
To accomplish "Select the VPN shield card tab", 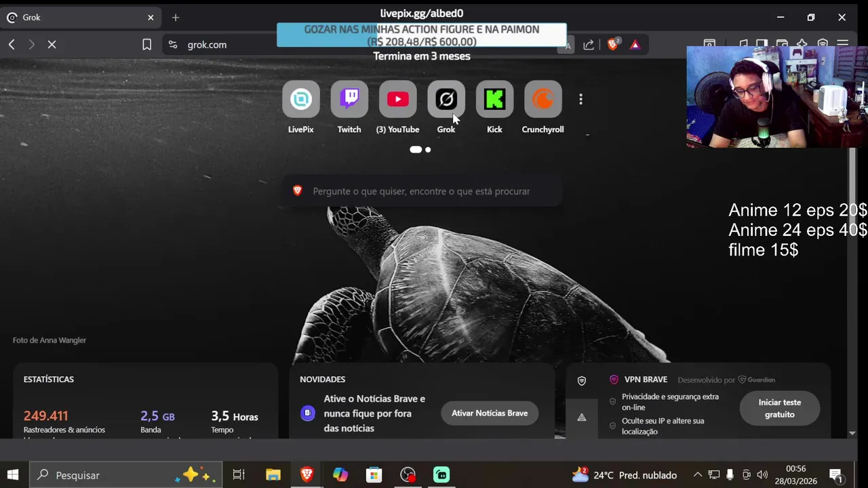I will 581,381.
